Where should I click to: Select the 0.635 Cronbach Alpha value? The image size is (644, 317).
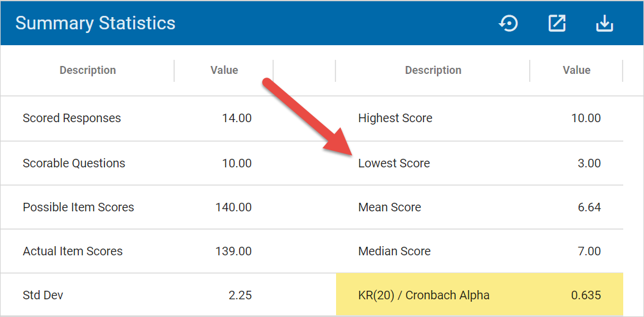585,295
